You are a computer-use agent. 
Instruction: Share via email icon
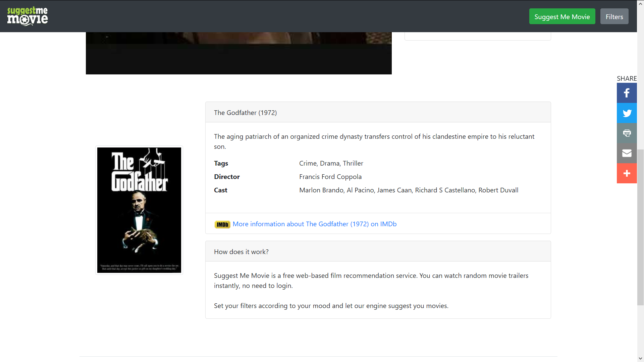point(627,153)
